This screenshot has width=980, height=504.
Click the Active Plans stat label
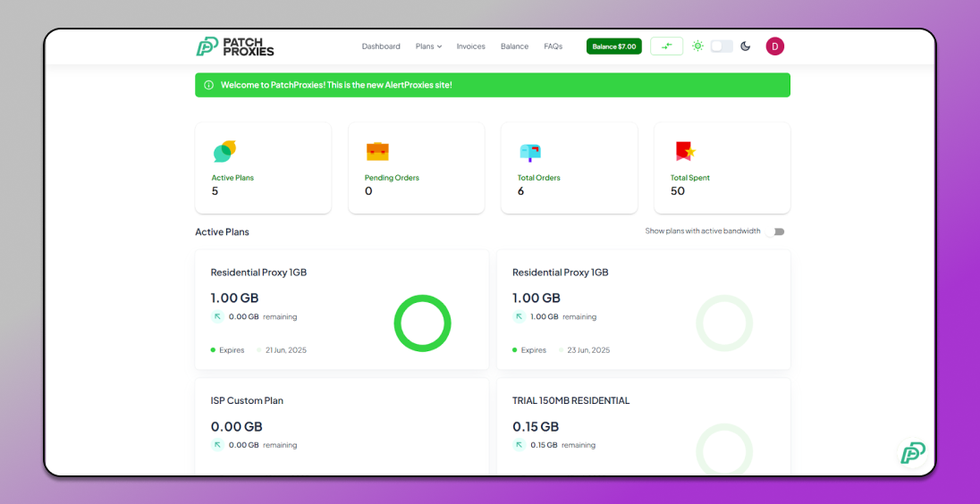232,178
